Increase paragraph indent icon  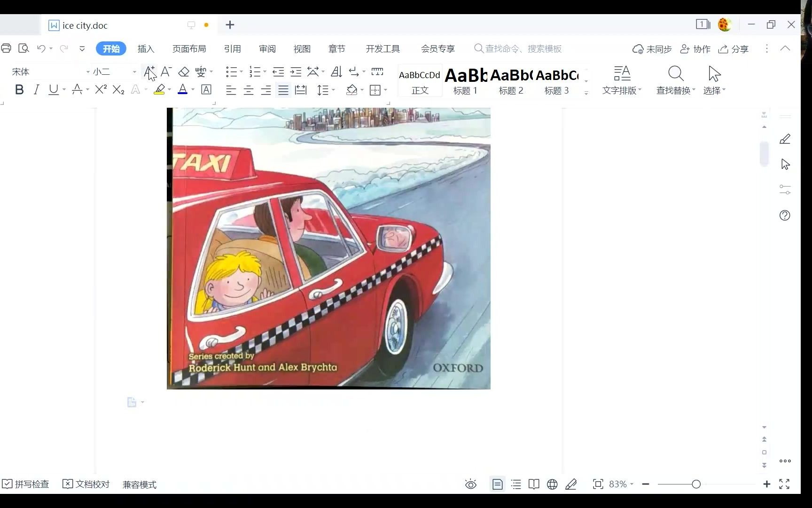tap(296, 71)
